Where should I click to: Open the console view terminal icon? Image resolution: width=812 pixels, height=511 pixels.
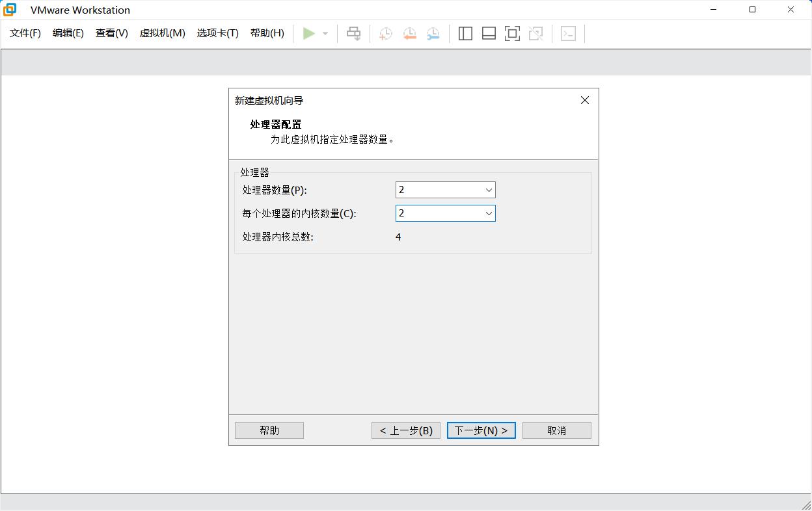point(568,34)
